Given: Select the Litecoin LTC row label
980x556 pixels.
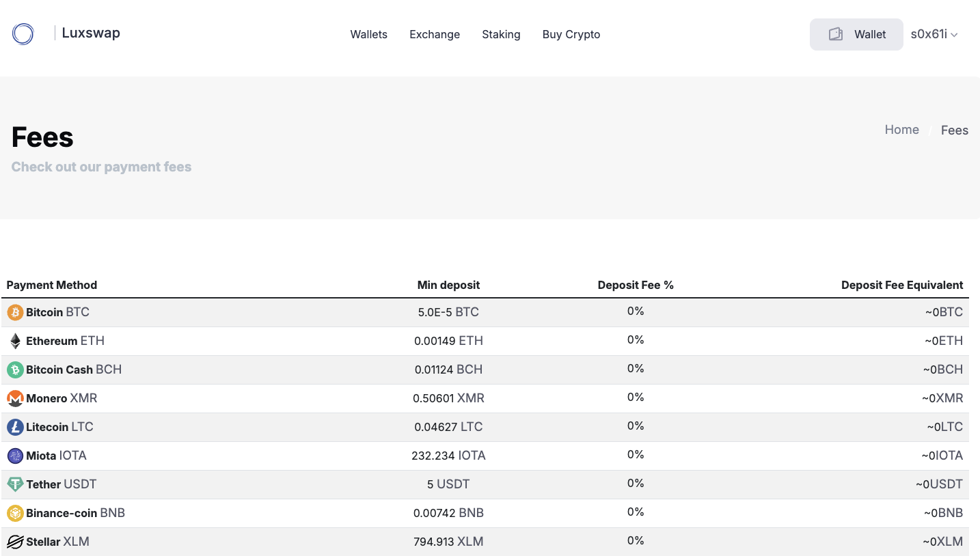Looking at the screenshot, I should pyautogui.click(x=59, y=427).
